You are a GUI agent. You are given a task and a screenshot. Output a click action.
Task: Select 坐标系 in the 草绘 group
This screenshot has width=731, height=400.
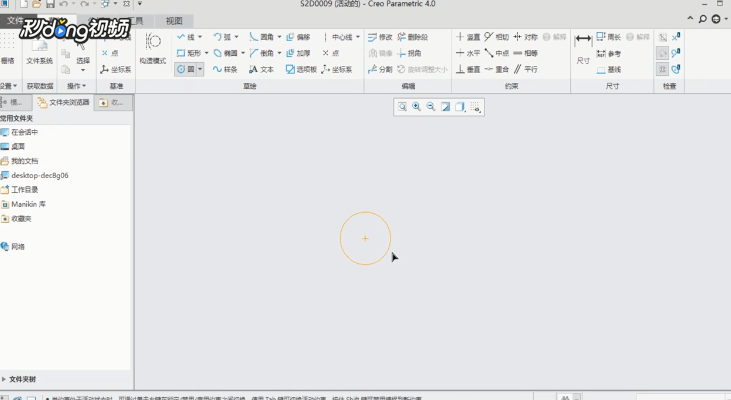(x=337, y=69)
